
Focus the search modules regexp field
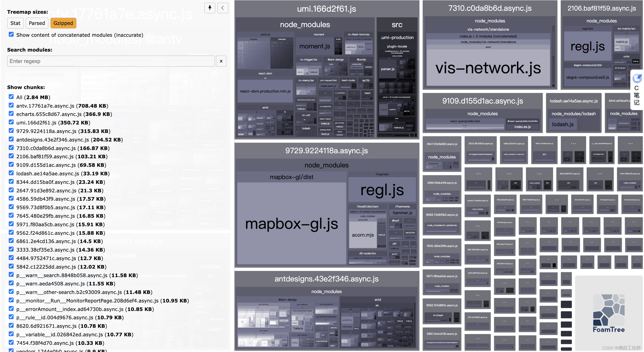click(x=111, y=61)
